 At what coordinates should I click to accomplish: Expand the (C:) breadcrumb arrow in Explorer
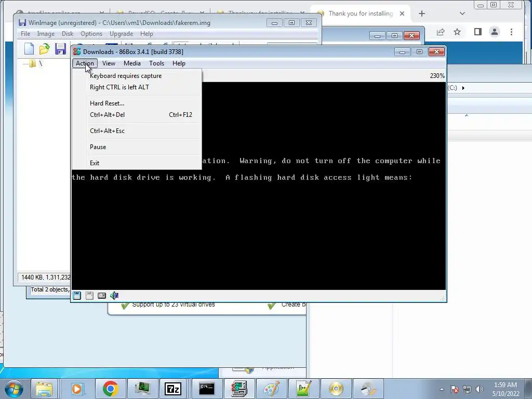point(463,88)
